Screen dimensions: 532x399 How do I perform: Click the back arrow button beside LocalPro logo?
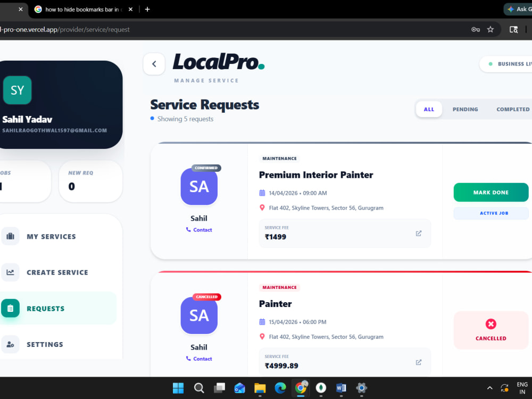tap(154, 64)
